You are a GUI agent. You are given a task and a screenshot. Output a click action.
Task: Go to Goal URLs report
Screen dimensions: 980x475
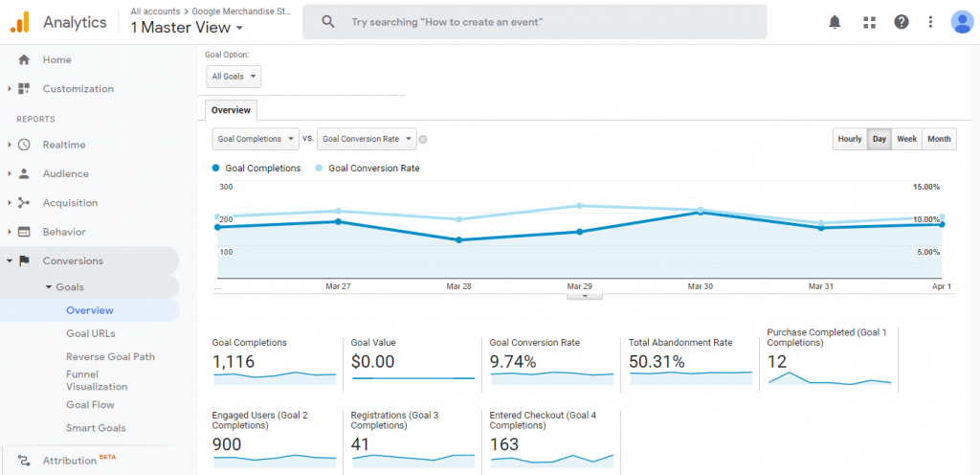[90, 333]
